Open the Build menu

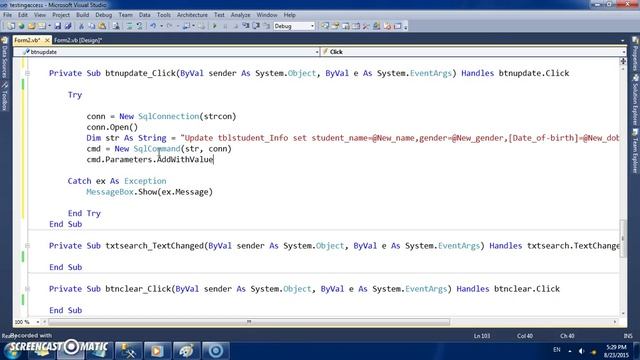click(x=82, y=15)
